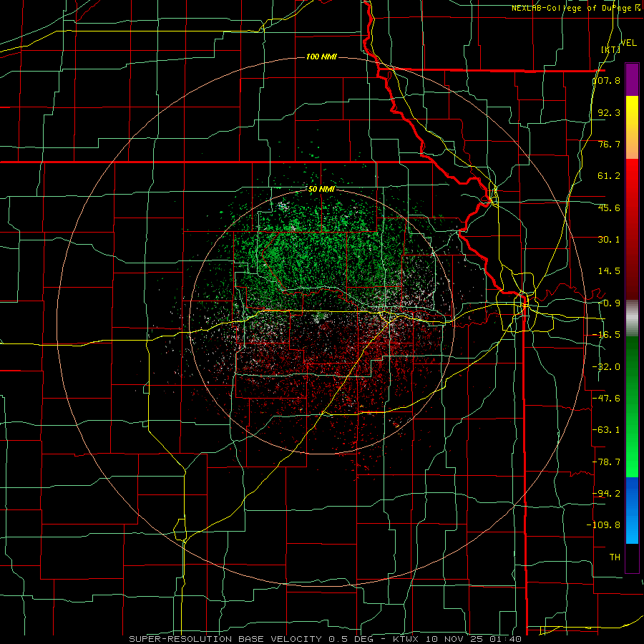Select the 61.2 legend value

click(609, 176)
